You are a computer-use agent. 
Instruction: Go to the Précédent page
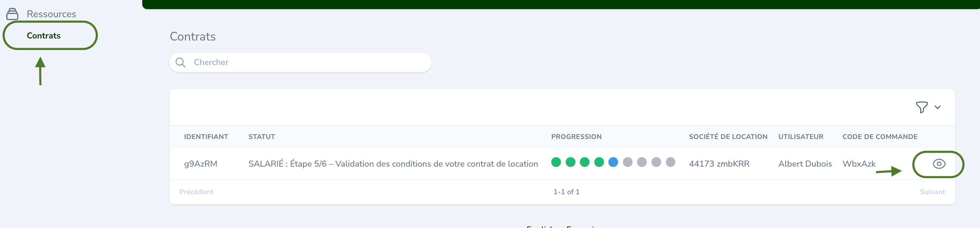pyautogui.click(x=196, y=192)
